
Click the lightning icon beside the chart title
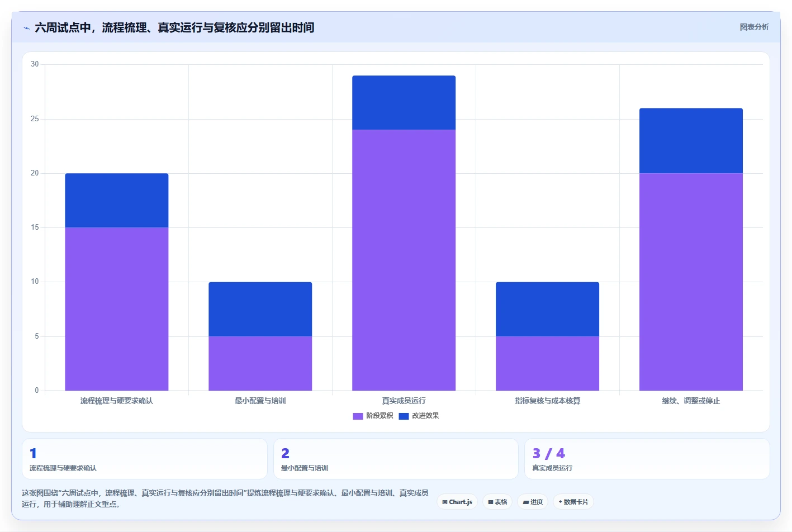pyautogui.click(x=26, y=28)
